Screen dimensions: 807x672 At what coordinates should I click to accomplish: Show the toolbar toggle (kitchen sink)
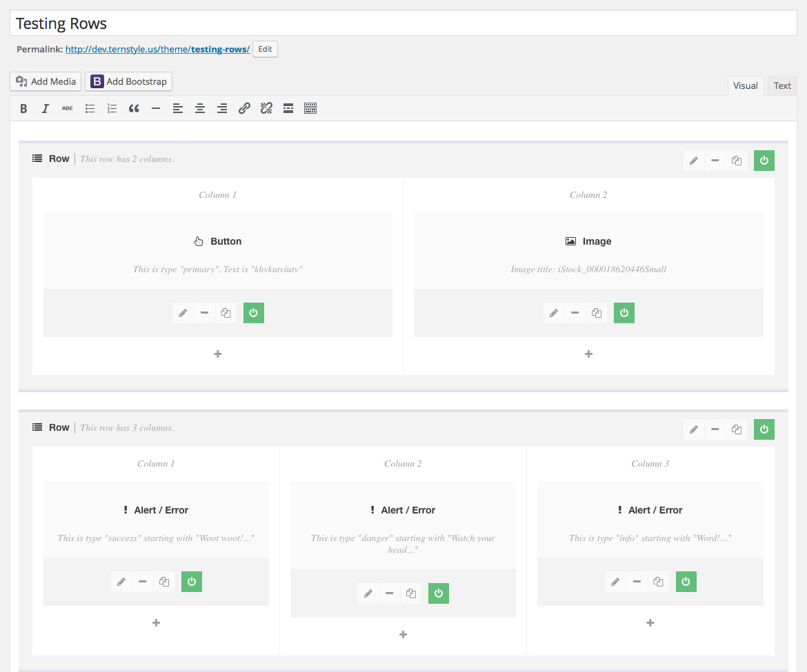[310, 108]
